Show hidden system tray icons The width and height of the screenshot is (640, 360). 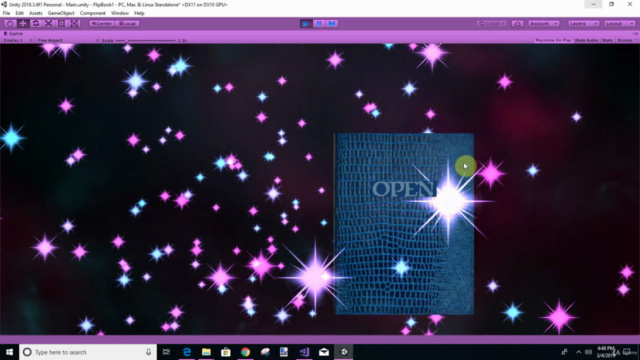tap(578, 352)
